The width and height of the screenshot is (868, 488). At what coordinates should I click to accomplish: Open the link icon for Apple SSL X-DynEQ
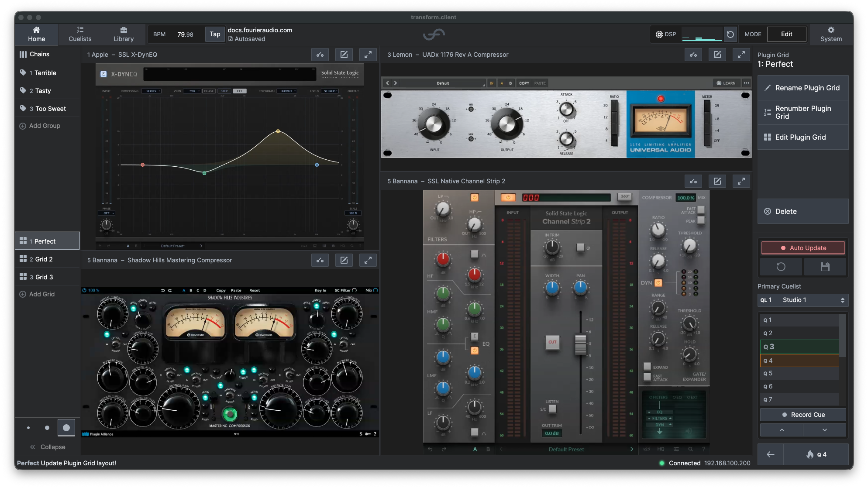[x=320, y=55]
